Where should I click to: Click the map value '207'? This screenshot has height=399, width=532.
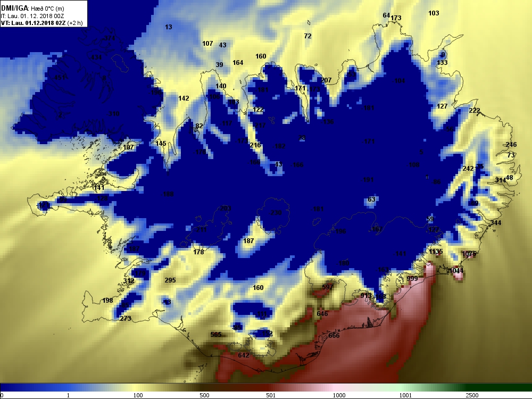pyautogui.click(x=326, y=80)
